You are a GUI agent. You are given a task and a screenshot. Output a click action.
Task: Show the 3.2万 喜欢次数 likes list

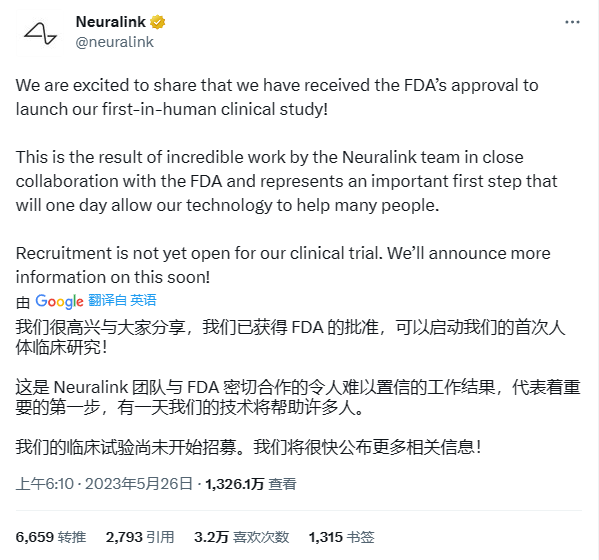pyautogui.click(x=241, y=537)
